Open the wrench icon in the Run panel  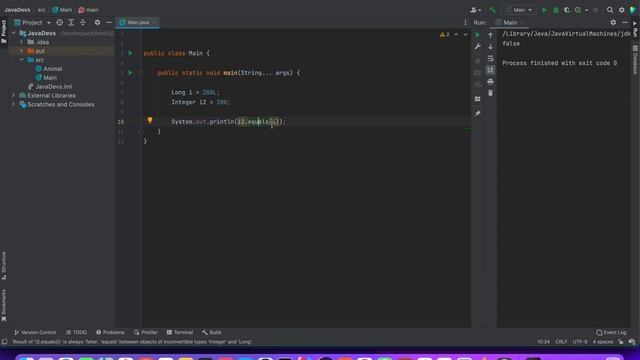coord(478,47)
